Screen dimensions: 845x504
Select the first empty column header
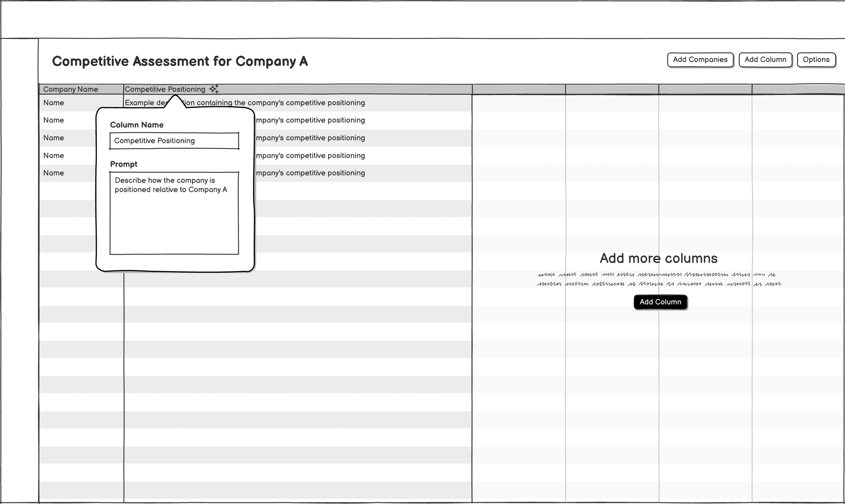[x=519, y=89]
